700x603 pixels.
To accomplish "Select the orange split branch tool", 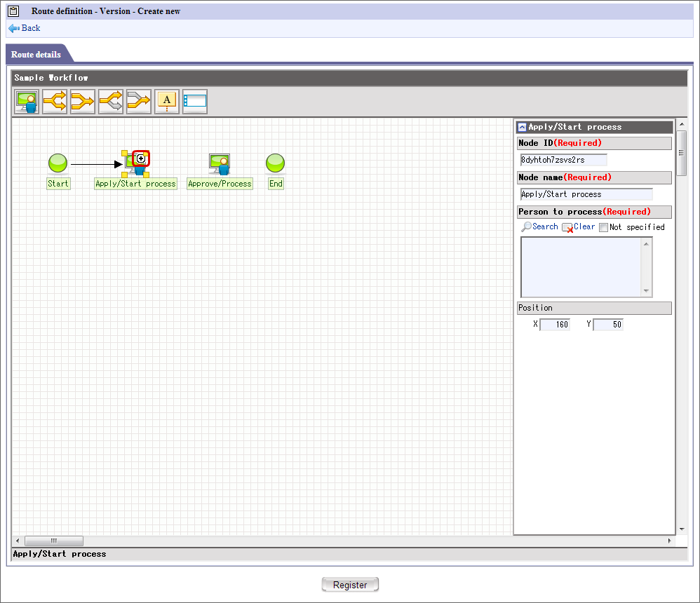I will pyautogui.click(x=55, y=102).
